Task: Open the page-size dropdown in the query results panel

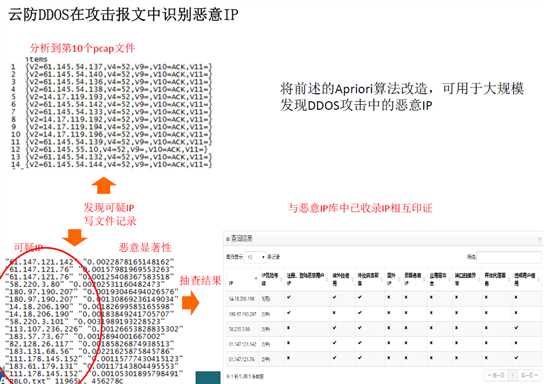Action: click(x=255, y=257)
